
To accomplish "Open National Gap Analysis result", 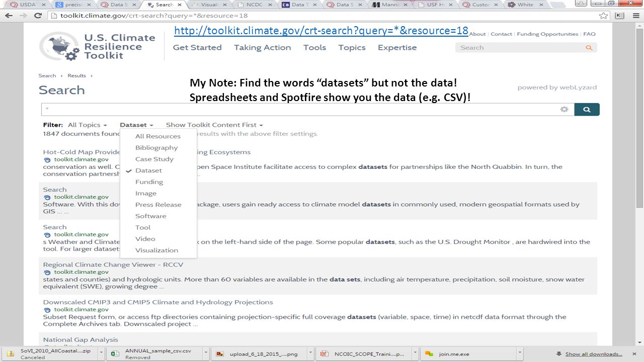I will (80, 339).
